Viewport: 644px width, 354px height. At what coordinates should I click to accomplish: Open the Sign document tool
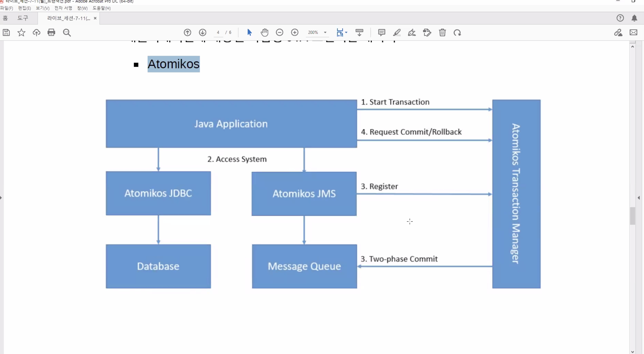[x=412, y=32]
